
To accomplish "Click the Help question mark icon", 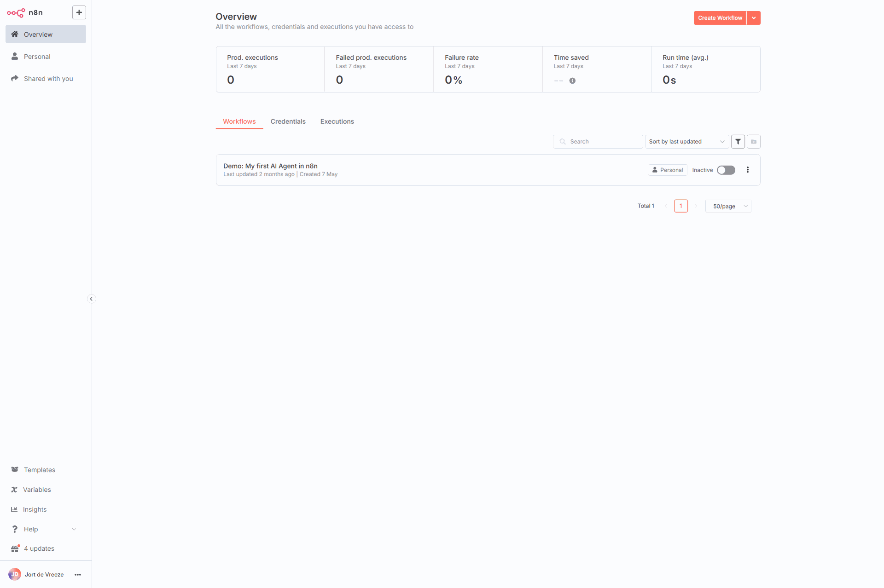I will click(x=15, y=529).
